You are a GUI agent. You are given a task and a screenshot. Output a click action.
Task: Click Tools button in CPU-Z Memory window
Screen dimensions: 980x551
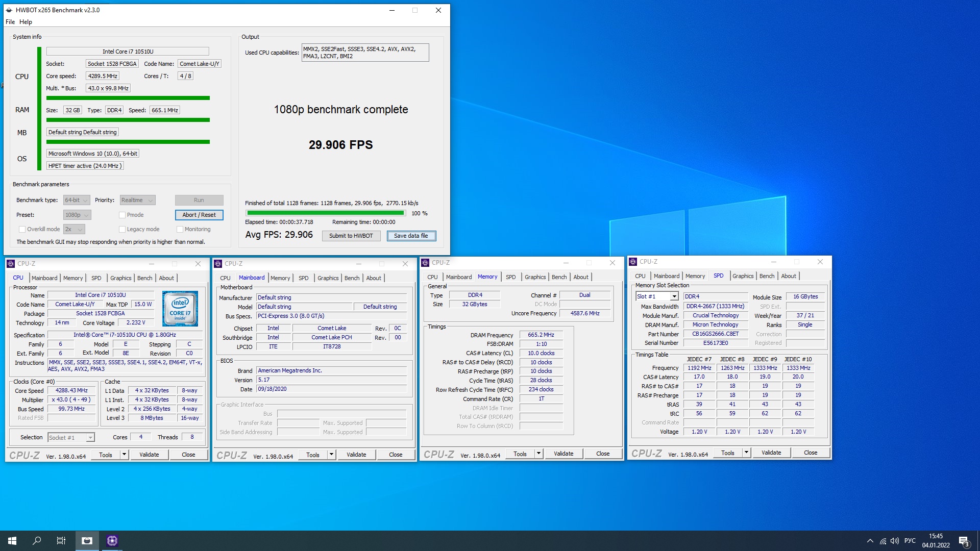pyautogui.click(x=520, y=454)
